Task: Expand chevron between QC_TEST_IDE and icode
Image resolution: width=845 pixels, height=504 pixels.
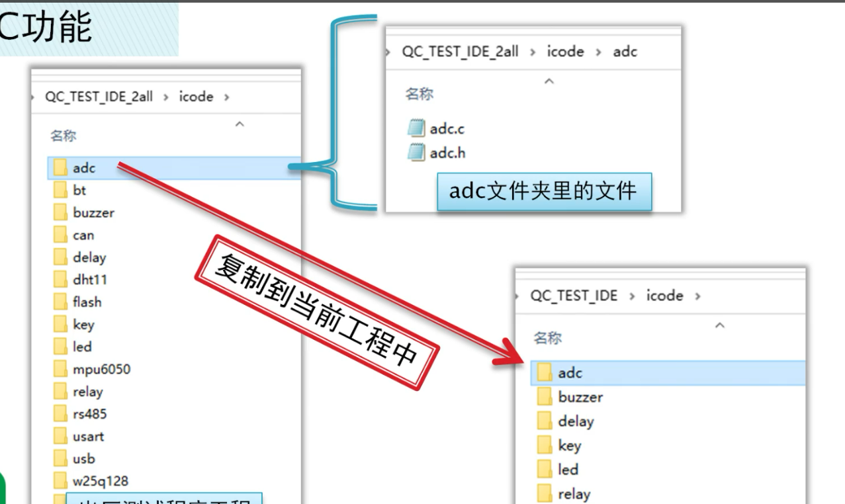Action: click(x=633, y=296)
